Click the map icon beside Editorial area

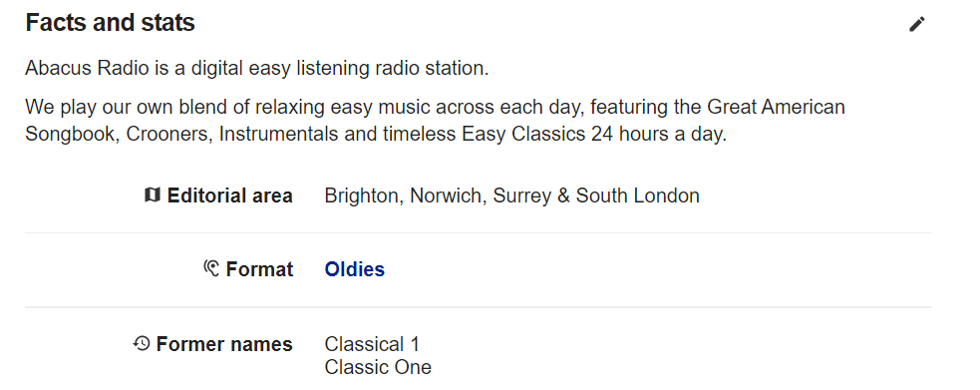pos(152,195)
